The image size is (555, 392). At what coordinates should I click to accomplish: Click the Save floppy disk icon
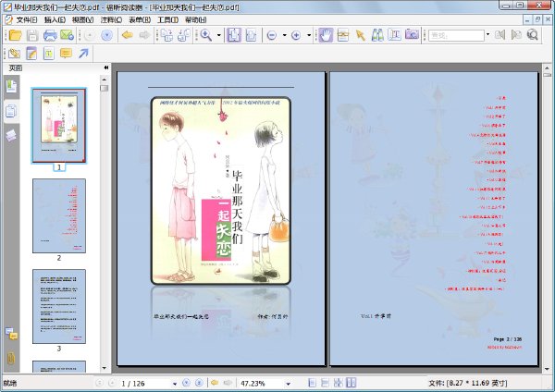(x=32, y=35)
